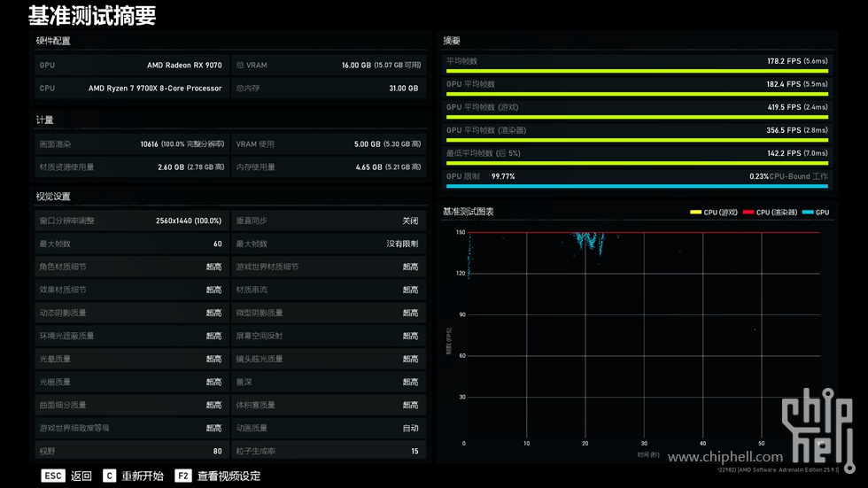
Task: Click 效果材质细节 row
Action: pyautogui.click(x=131, y=290)
